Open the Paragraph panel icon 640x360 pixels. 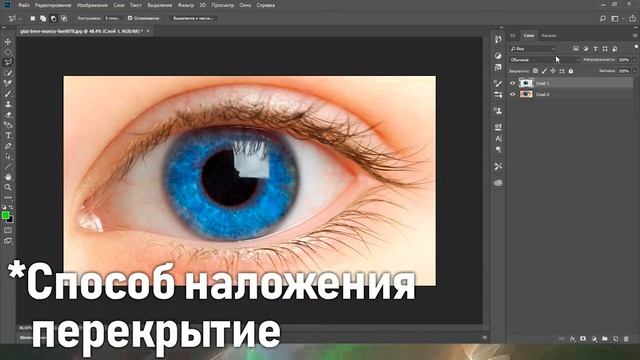498,150
